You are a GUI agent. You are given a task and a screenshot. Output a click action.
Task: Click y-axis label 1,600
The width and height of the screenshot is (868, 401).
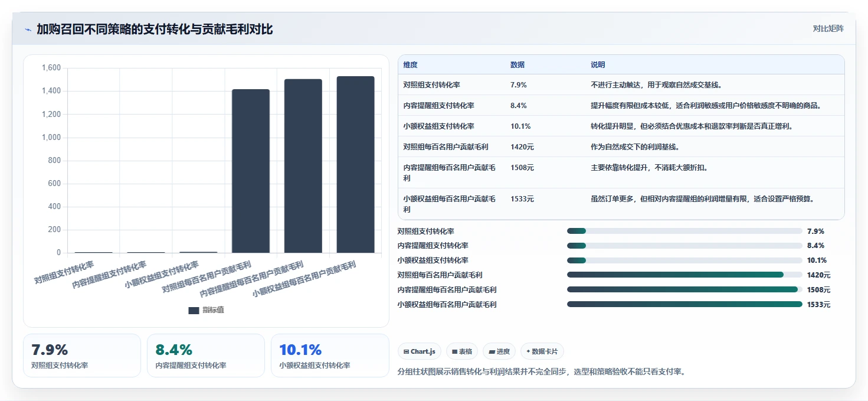[x=51, y=68]
